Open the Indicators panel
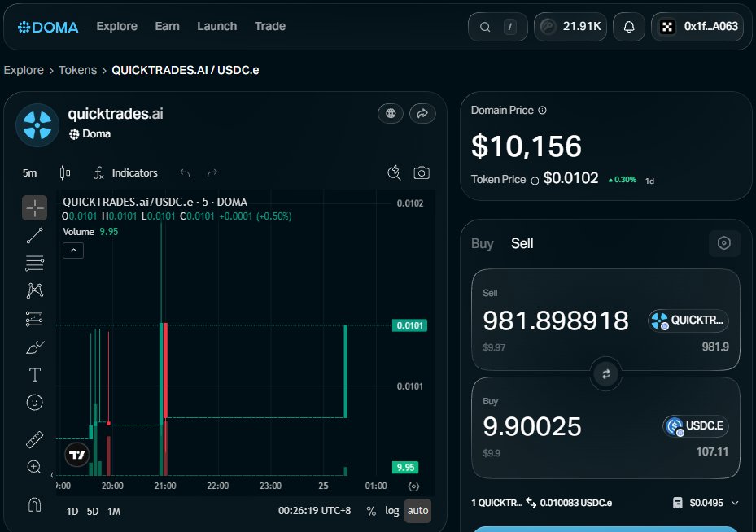The height and width of the screenshot is (532, 756). pyautogui.click(x=125, y=172)
